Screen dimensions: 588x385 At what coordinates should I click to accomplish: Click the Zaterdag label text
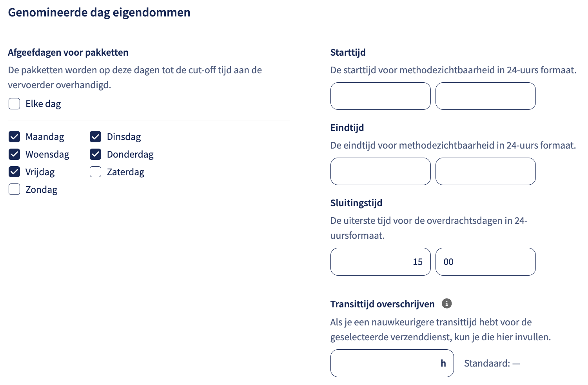click(125, 172)
